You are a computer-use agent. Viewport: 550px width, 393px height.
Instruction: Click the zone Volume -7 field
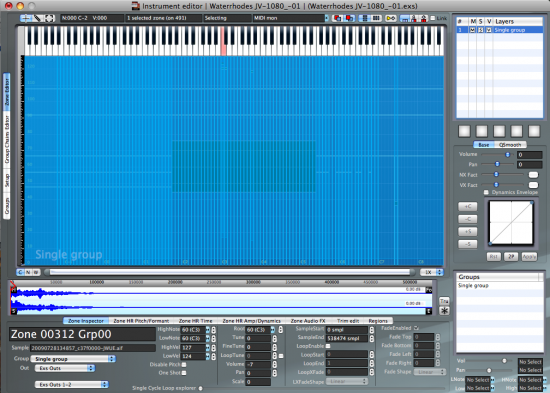(258, 365)
